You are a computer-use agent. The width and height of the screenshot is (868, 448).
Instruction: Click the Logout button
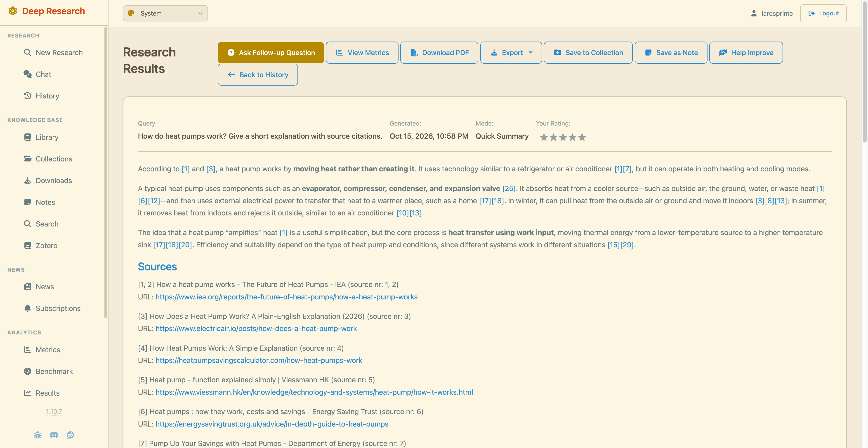(x=823, y=13)
